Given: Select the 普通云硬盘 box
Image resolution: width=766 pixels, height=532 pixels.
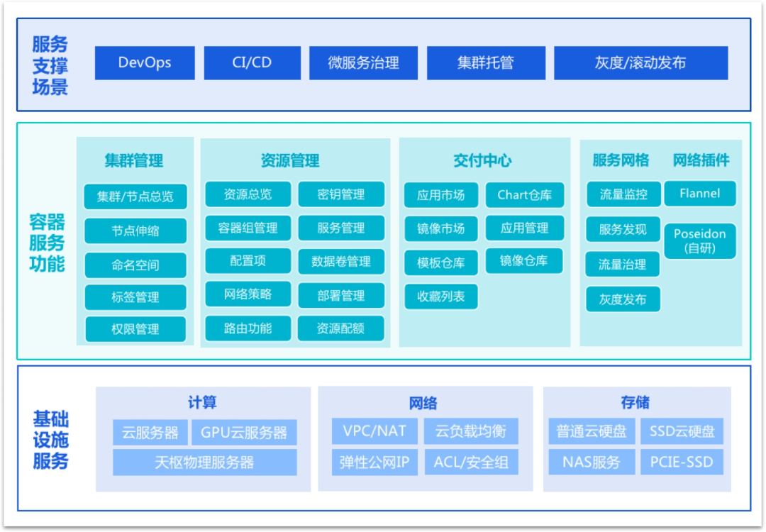Looking at the screenshot, I should pos(592,431).
